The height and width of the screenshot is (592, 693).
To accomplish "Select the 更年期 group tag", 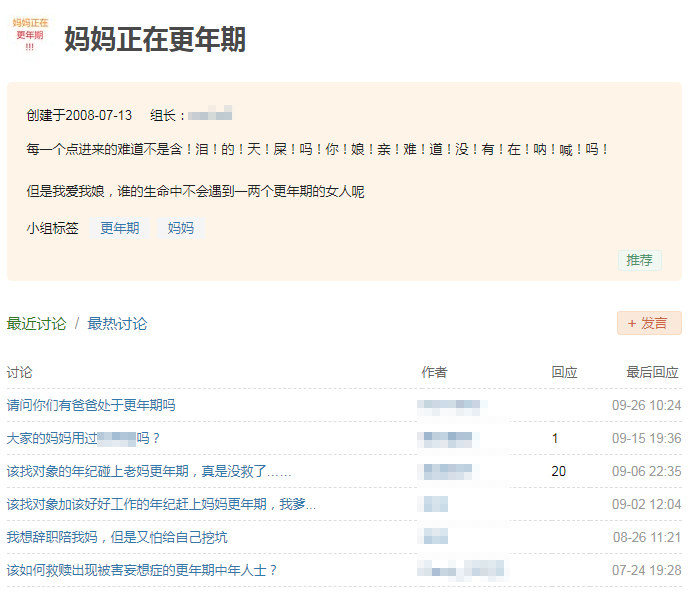I will 119,228.
